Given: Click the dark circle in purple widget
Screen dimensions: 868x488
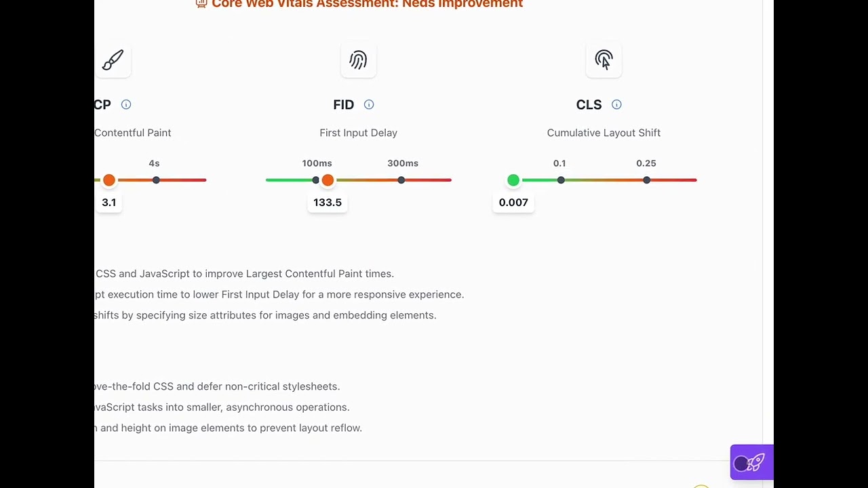Looking at the screenshot, I should (741, 464).
